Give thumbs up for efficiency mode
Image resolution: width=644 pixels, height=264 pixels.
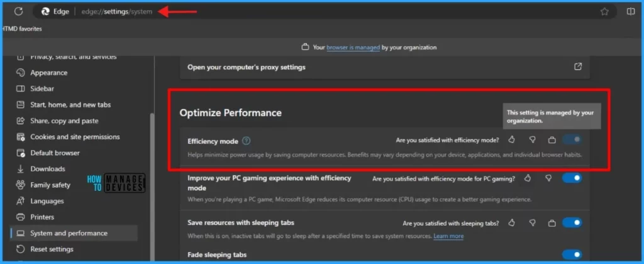point(511,140)
